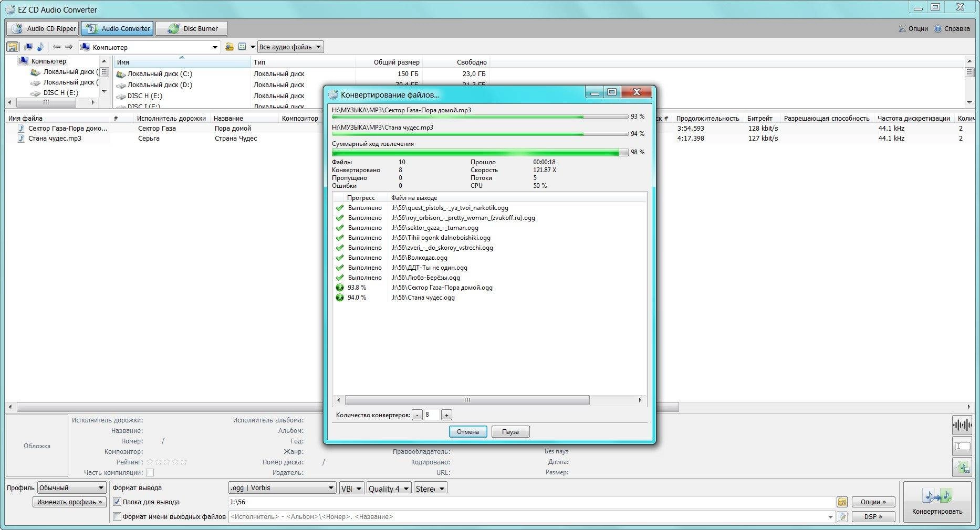Click the rename text-field icon button
The height and width of the screenshot is (530, 980).
pyautogui.click(x=962, y=446)
